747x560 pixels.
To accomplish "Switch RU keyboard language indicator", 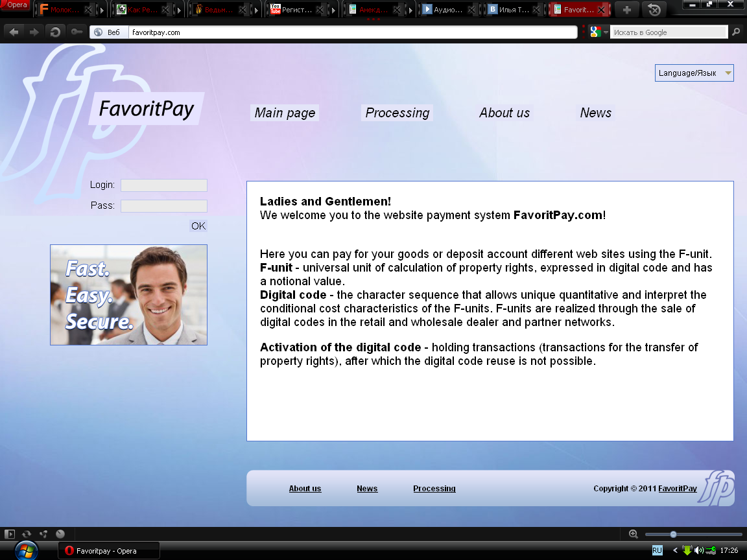I will pos(657,550).
